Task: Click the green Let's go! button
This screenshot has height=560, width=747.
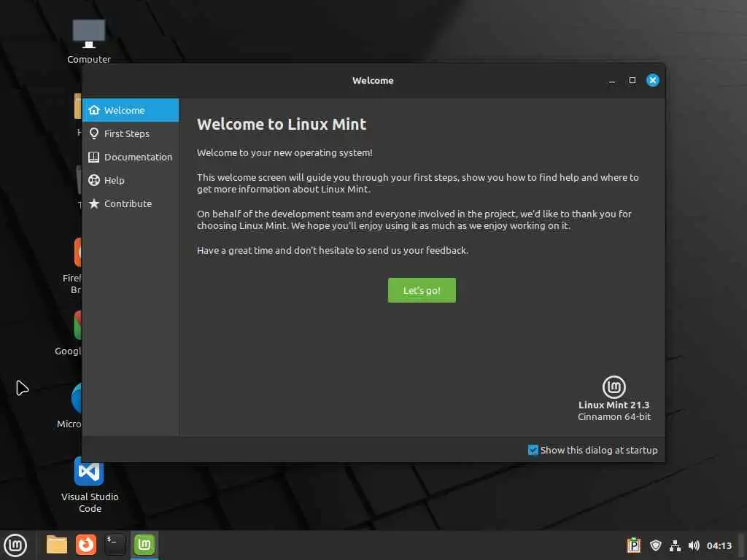Action: click(422, 290)
